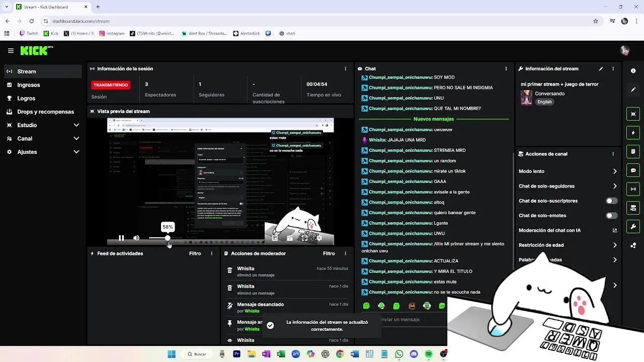Pause the stream preview playback
This screenshot has height=362, width=644.
tap(121, 238)
